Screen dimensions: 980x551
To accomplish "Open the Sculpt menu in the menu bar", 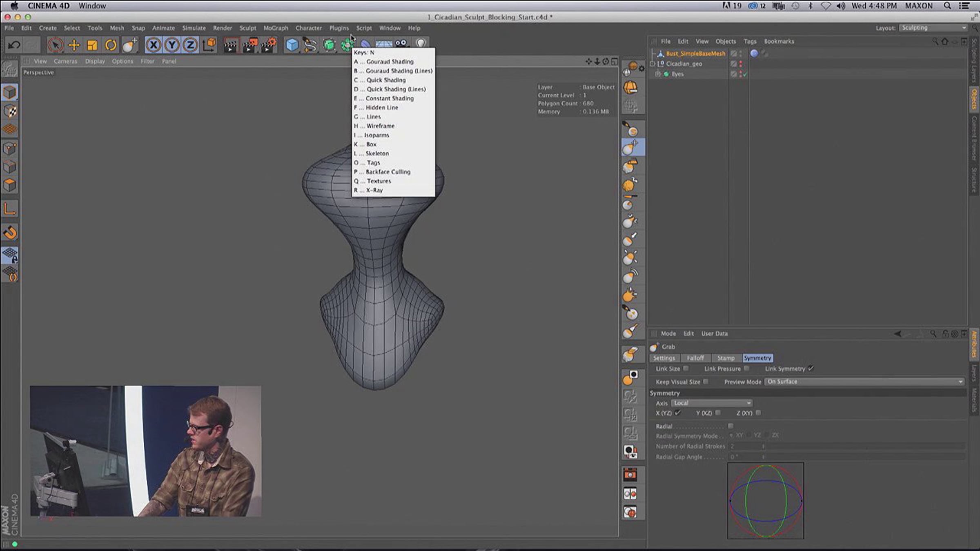I will pyautogui.click(x=247, y=28).
